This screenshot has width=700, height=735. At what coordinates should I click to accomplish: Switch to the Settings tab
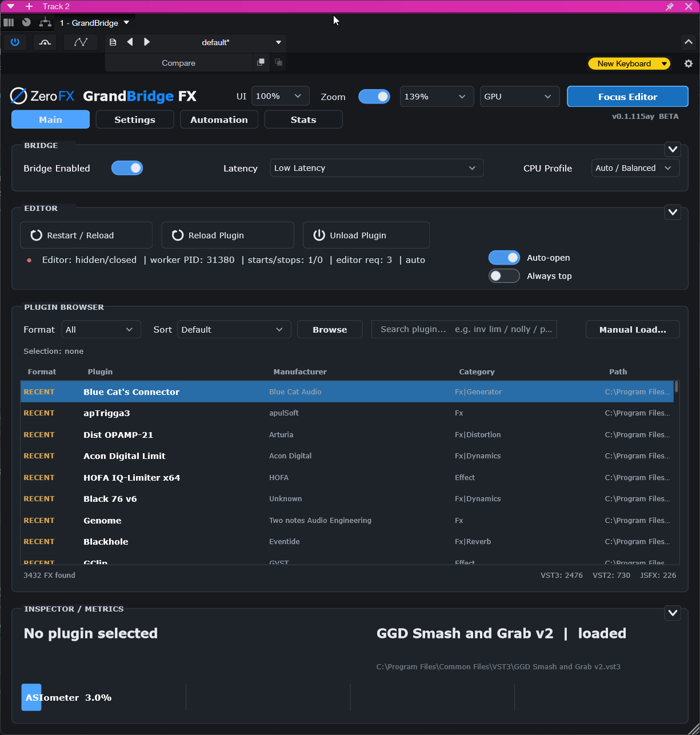tap(135, 119)
